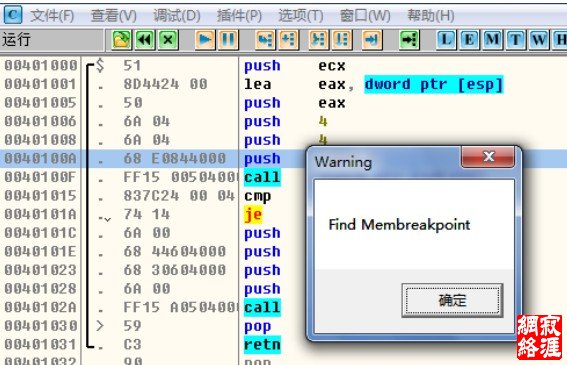The height and width of the screenshot is (365, 567).
Task: Select address row 00401006
Action: (40, 121)
